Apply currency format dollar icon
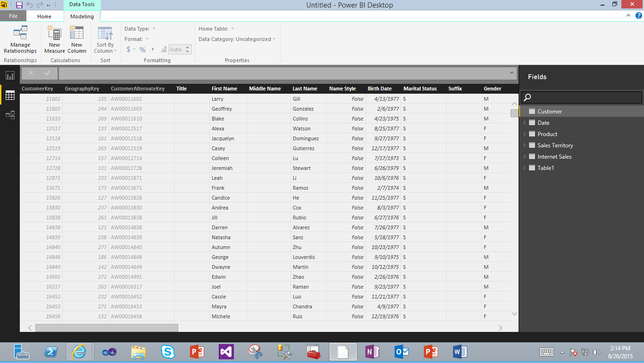 pyautogui.click(x=129, y=49)
